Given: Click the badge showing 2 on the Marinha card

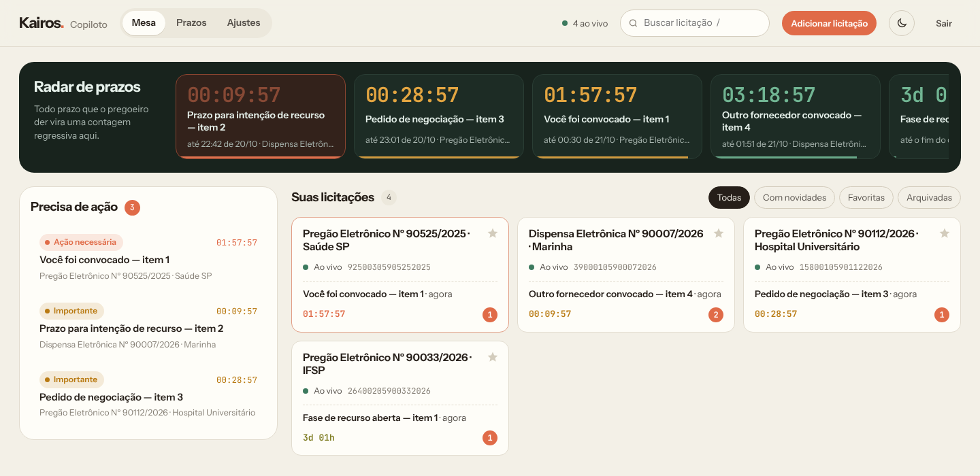Looking at the screenshot, I should click(716, 315).
